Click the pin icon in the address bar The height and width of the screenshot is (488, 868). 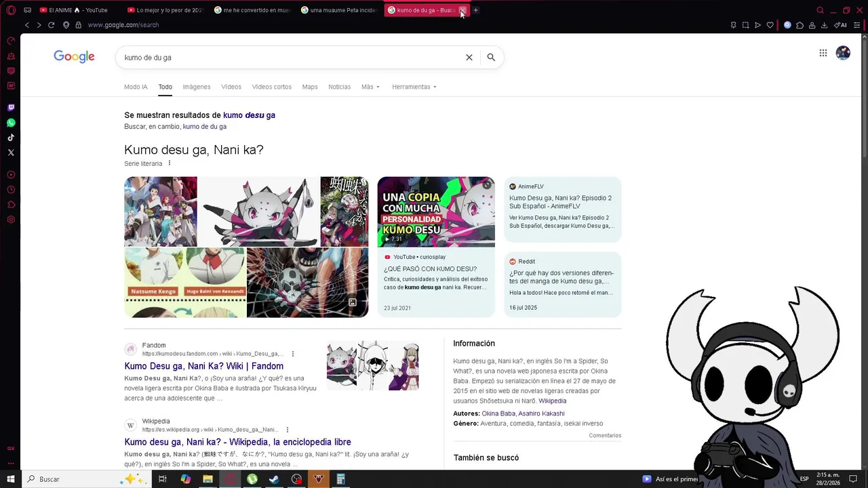(x=733, y=25)
